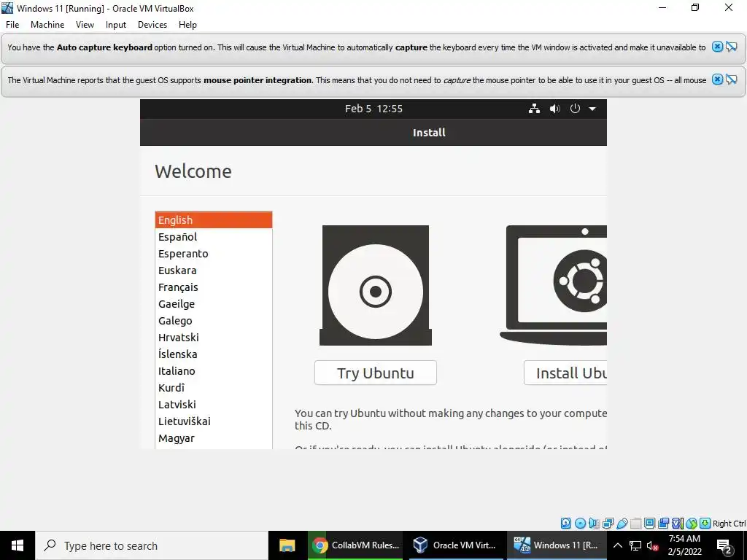Click the hard disk activity status icon
This screenshot has width=747, height=560.
(x=565, y=524)
